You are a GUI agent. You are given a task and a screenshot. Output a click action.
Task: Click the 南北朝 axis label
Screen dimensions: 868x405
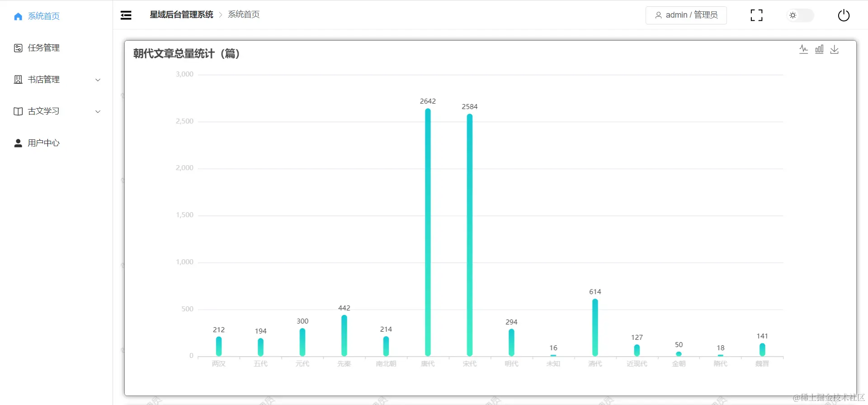tap(386, 364)
